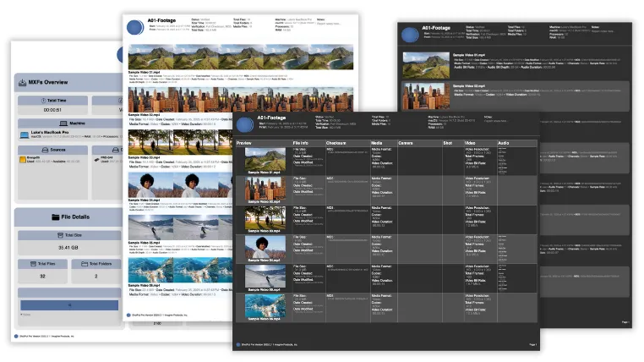Click the drive icon in the Sources header
Screen dimensions: 644x362
click(45, 150)
